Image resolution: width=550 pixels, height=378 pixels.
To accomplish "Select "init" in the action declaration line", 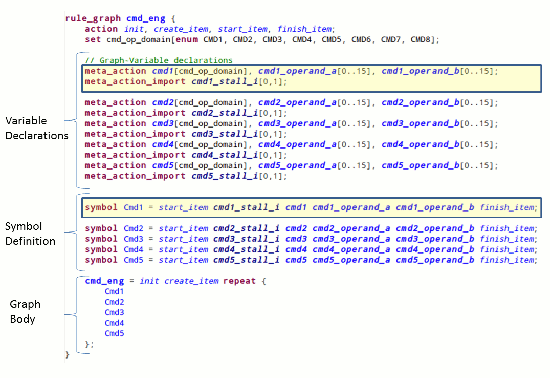I will (x=134, y=29).
